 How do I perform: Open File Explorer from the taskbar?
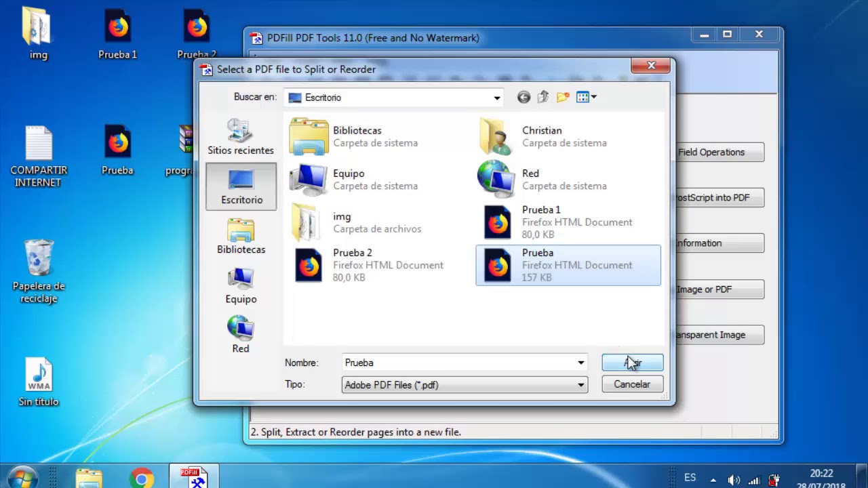(89, 478)
